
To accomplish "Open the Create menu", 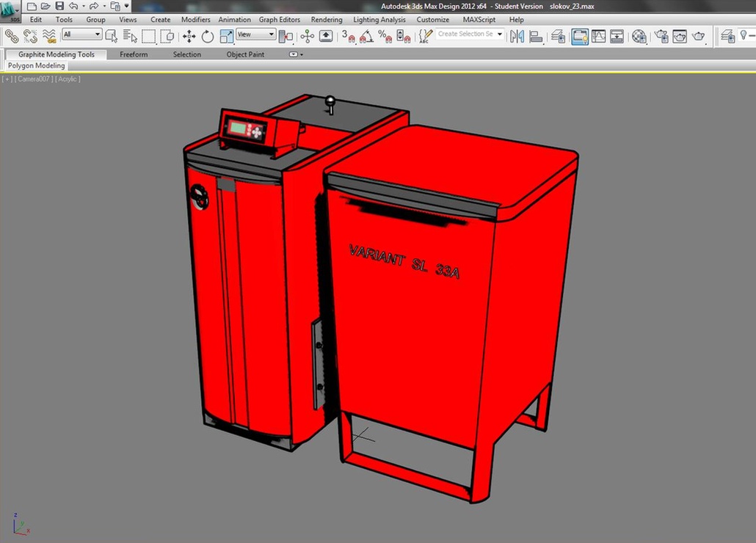I will 160,20.
